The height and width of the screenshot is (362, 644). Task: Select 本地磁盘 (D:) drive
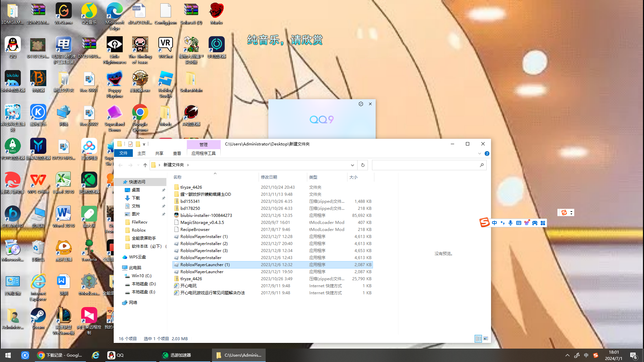144,284
